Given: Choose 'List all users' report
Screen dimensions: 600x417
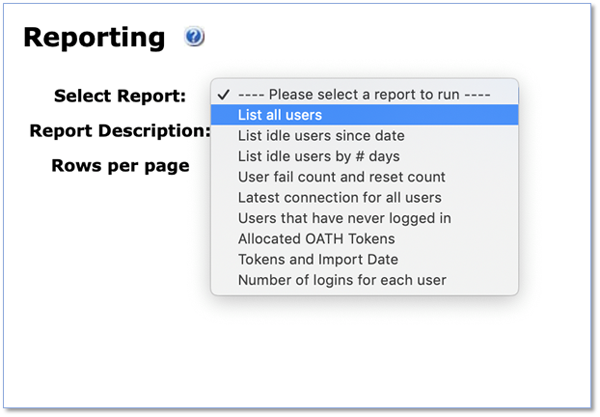Looking at the screenshot, I should click(x=364, y=115).
